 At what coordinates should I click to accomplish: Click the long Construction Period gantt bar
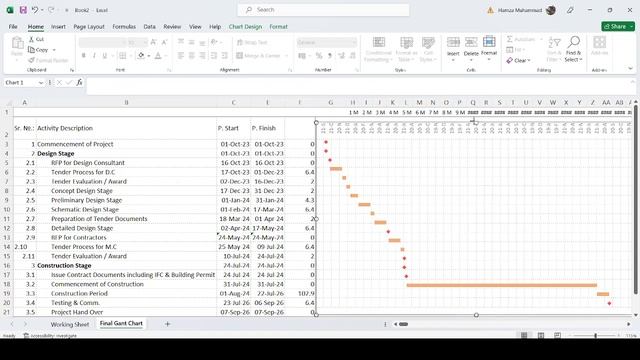(502, 285)
